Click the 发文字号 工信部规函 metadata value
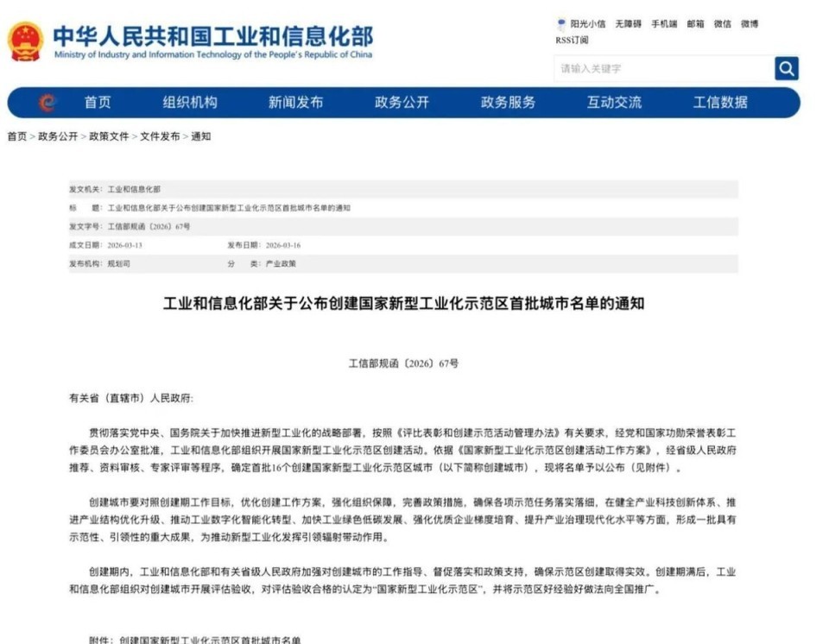This screenshot has height=644, width=829. [x=149, y=226]
